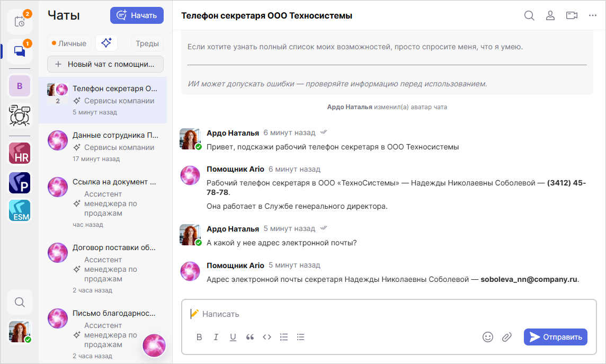Open the more options menu (three dots)

(x=593, y=15)
